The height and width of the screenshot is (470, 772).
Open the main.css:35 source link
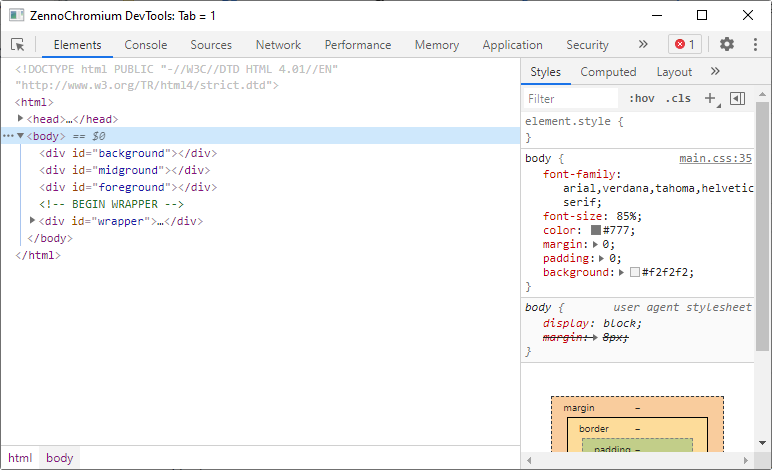pos(715,158)
